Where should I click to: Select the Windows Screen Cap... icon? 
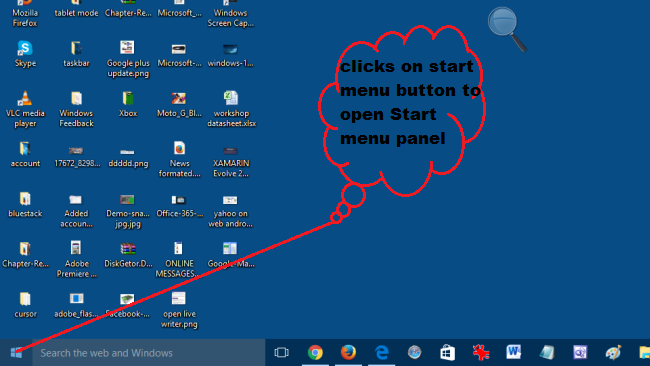230,14
